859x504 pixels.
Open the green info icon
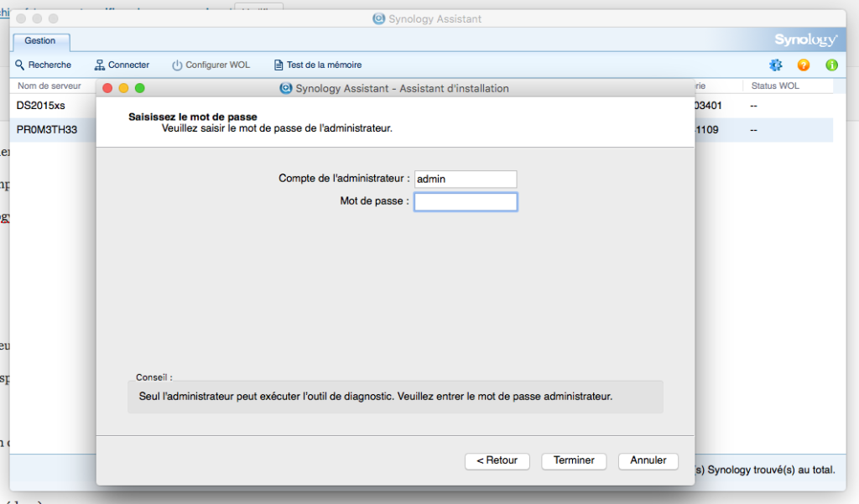tap(831, 65)
